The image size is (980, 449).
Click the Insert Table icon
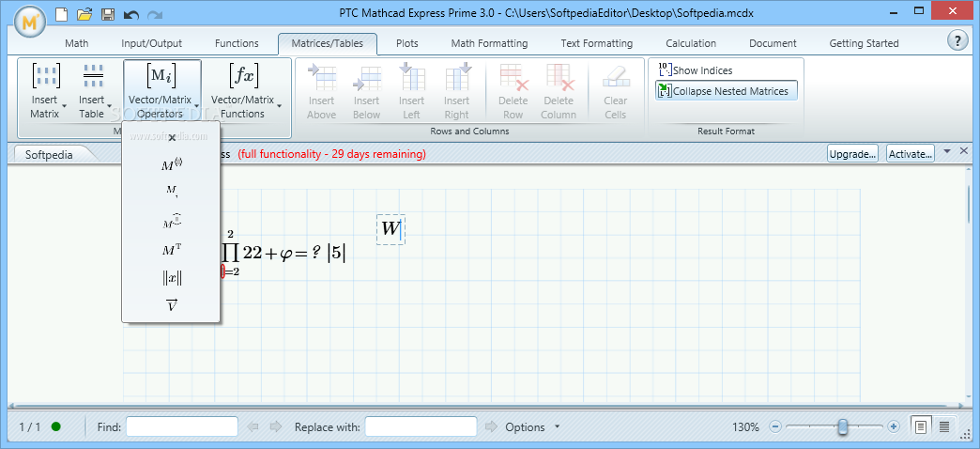click(93, 76)
